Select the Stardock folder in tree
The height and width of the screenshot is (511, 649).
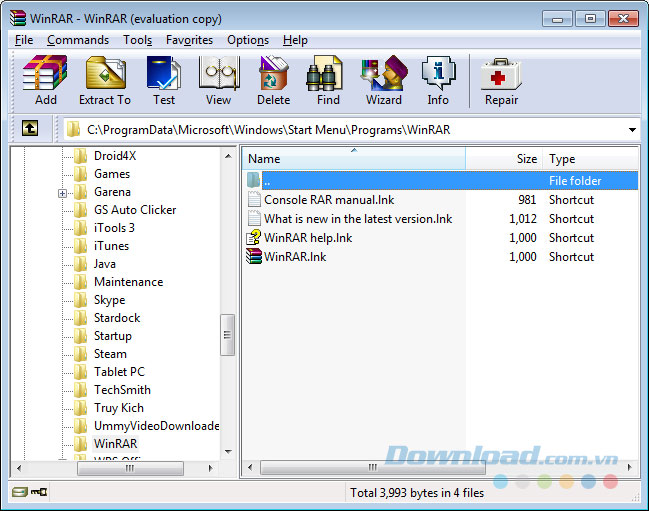(x=117, y=318)
